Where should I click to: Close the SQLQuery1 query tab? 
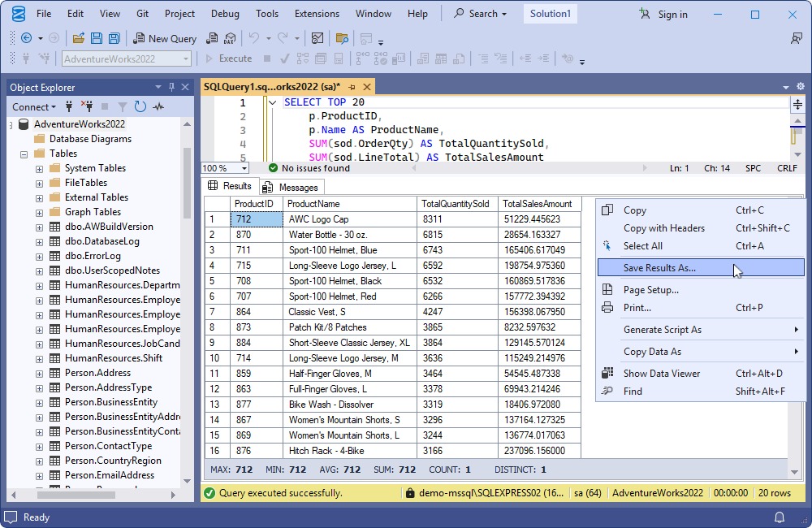click(x=367, y=87)
